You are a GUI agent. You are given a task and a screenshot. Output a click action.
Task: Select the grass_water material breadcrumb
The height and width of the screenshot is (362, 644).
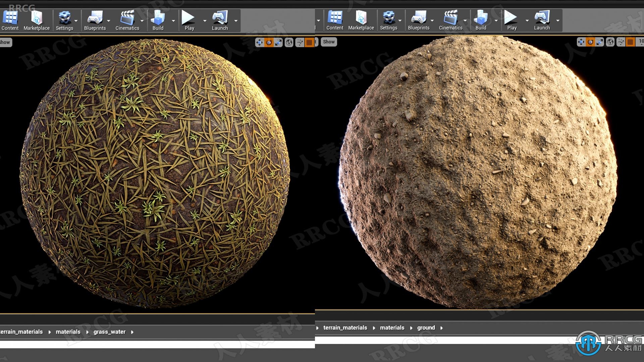pos(110,331)
